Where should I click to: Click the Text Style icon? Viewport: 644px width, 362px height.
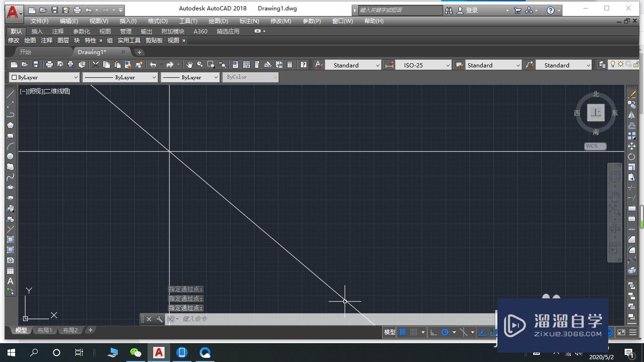(319, 65)
